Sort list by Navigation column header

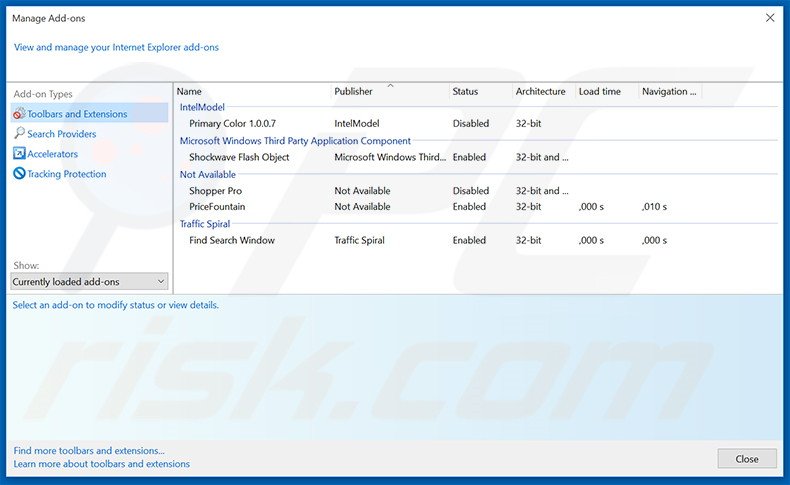tap(669, 91)
